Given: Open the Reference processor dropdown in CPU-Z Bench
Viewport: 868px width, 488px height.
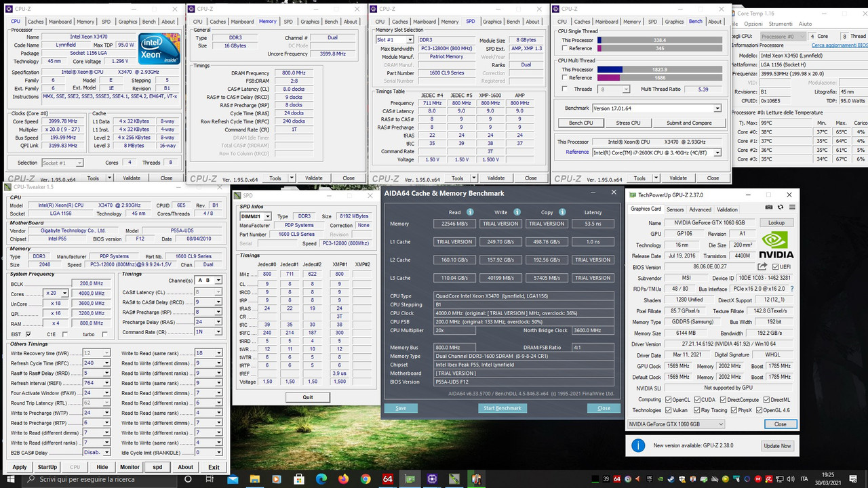Looking at the screenshot, I should [657, 152].
